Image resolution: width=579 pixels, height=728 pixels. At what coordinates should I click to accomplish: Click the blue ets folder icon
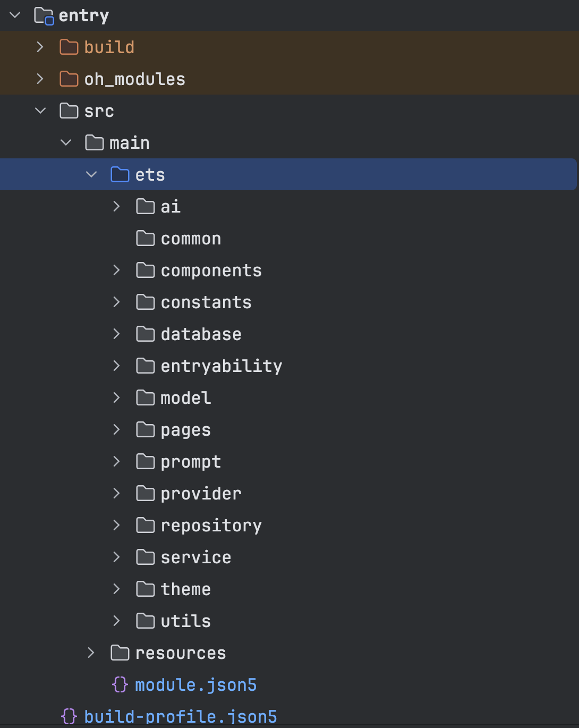(120, 175)
